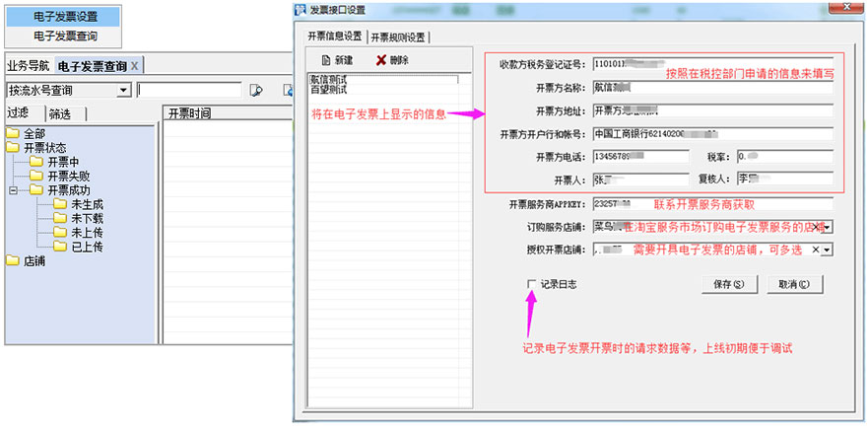Select 全部 in the filter tree

click(x=34, y=134)
